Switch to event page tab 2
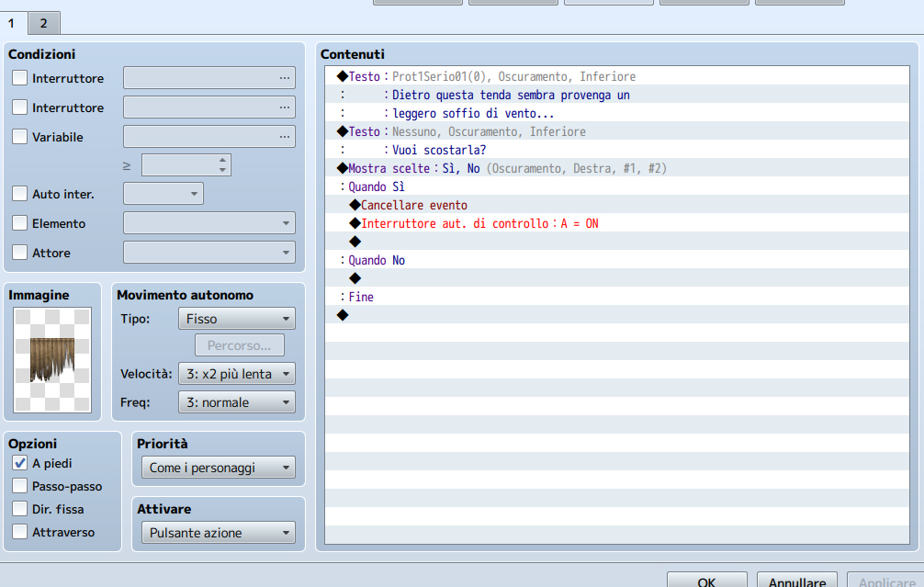This screenshot has width=924, height=587. tap(43, 23)
